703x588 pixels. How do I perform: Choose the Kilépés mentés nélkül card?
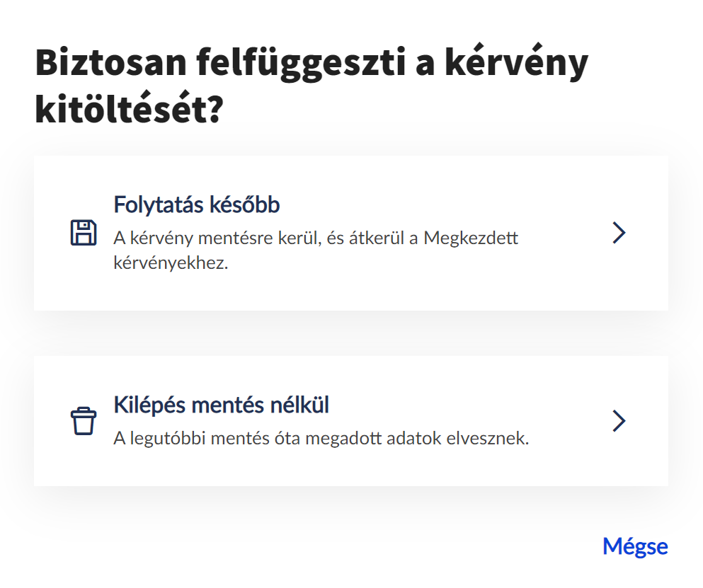(350, 421)
